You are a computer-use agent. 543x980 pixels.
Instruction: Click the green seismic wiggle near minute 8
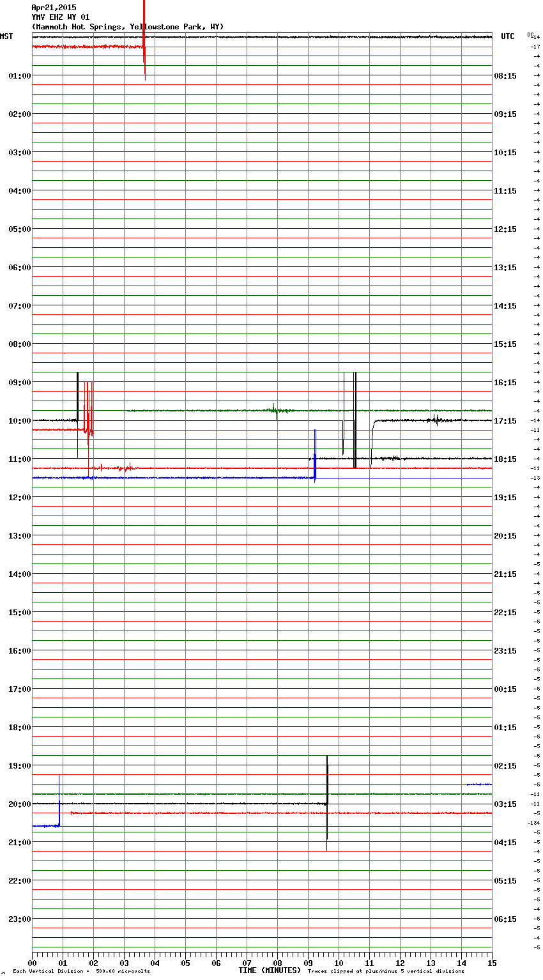click(275, 410)
